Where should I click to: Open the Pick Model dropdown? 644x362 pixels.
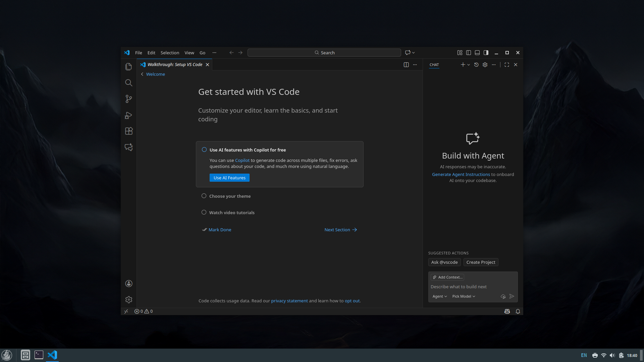click(464, 296)
